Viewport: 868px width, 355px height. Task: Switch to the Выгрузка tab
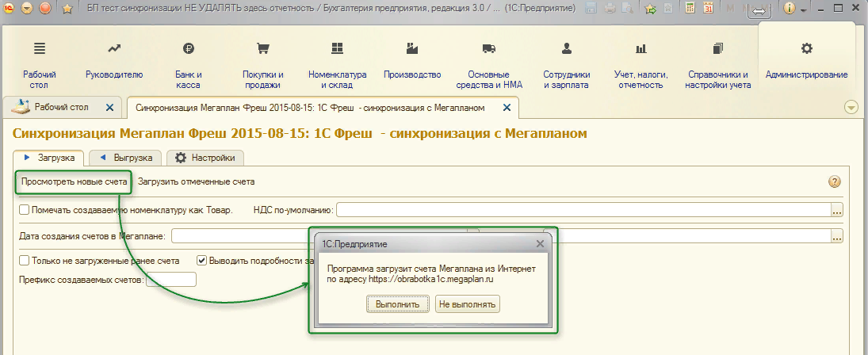pyautogui.click(x=126, y=158)
